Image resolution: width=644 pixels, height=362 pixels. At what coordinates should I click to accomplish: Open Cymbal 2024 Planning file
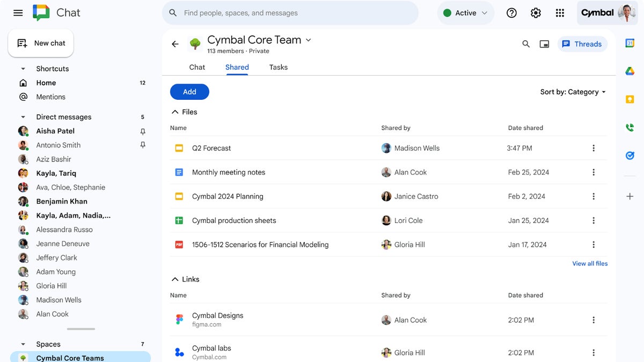pyautogui.click(x=228, y=196)
